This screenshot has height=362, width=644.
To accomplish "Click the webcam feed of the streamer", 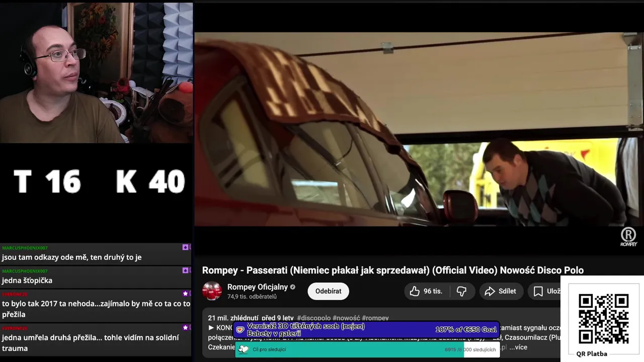I will [96, 73].
